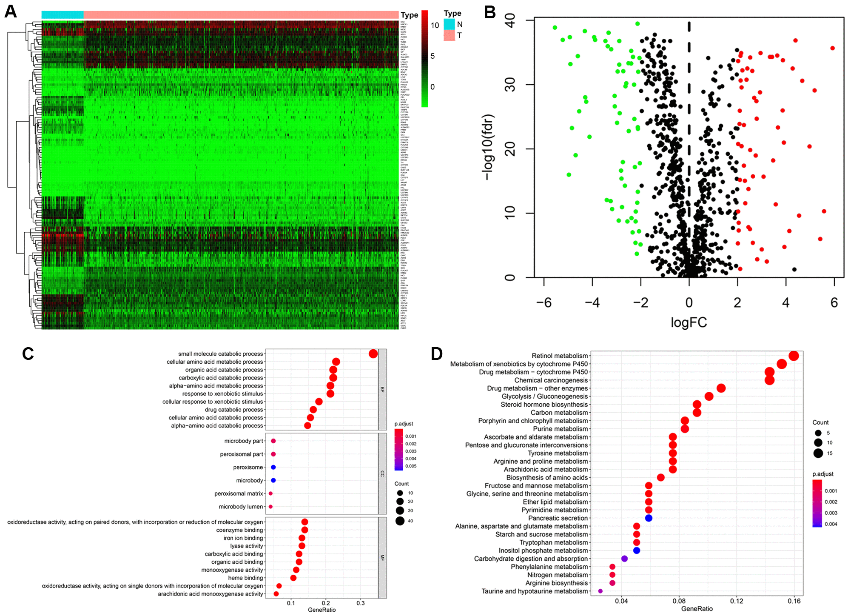Click 'coenzyme binding' label
This screenshot has width=848, height=616.
(x=240, y=530)
